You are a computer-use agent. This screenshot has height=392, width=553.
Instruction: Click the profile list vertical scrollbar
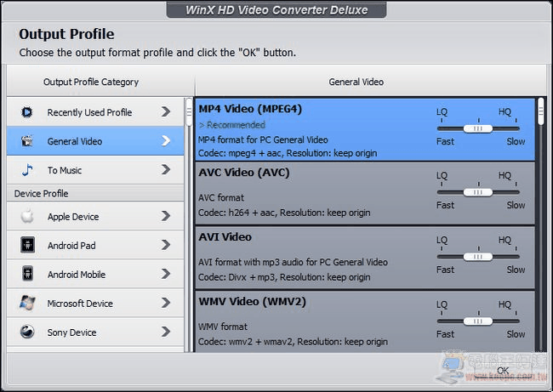540,224
